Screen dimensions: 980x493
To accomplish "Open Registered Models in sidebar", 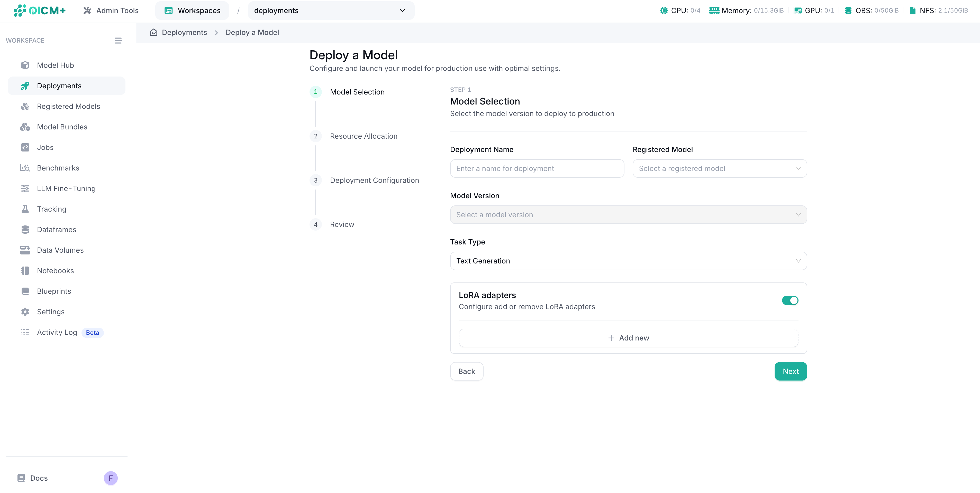I will click(68, 106).
